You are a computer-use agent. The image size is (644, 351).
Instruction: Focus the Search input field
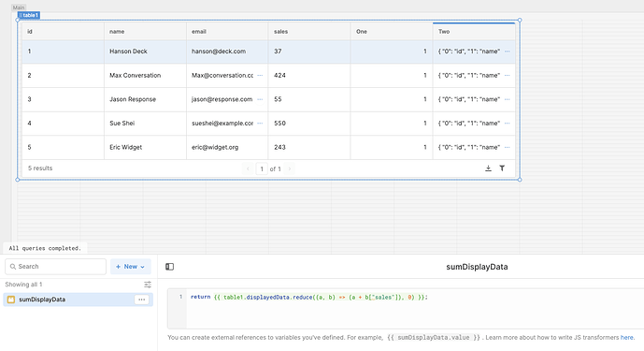pyautogui.click(x=55, y=267)
